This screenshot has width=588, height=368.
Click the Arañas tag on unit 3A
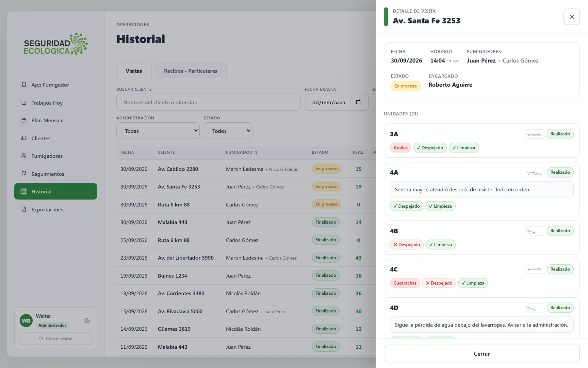click(x=400, y=148)
